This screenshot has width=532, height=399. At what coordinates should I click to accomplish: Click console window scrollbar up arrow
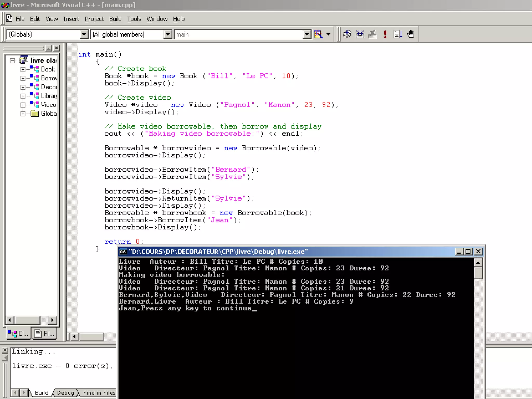point(478,263)
